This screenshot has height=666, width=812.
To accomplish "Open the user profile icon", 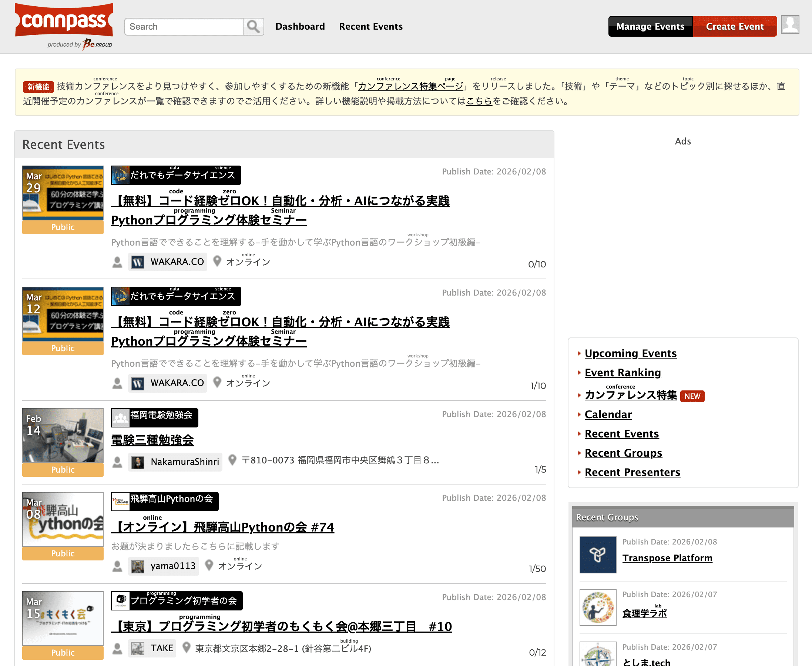I will click(790, 26).
